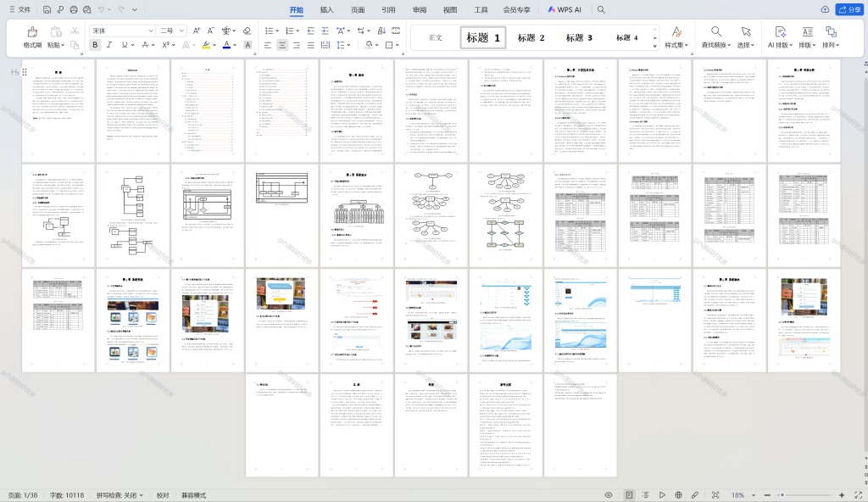
Task: Open the font size dropdown (二号)
Action: [181, 31]
